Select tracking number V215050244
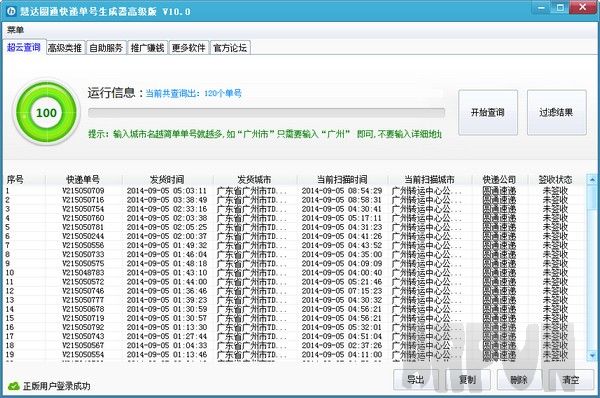 pyautogui.click(x=83, y=236)
